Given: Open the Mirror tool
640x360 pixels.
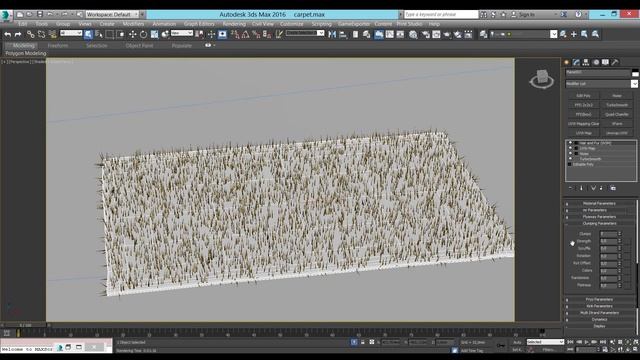Looking at the screenshot, I should (x=332, y=35).
